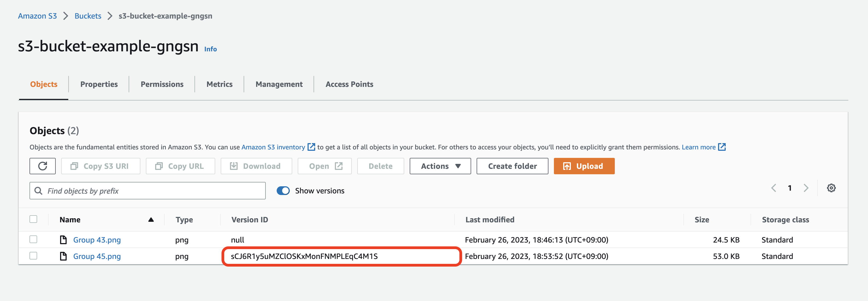
Task: Turn off the Show versions switch
Action: pos(283,191)
